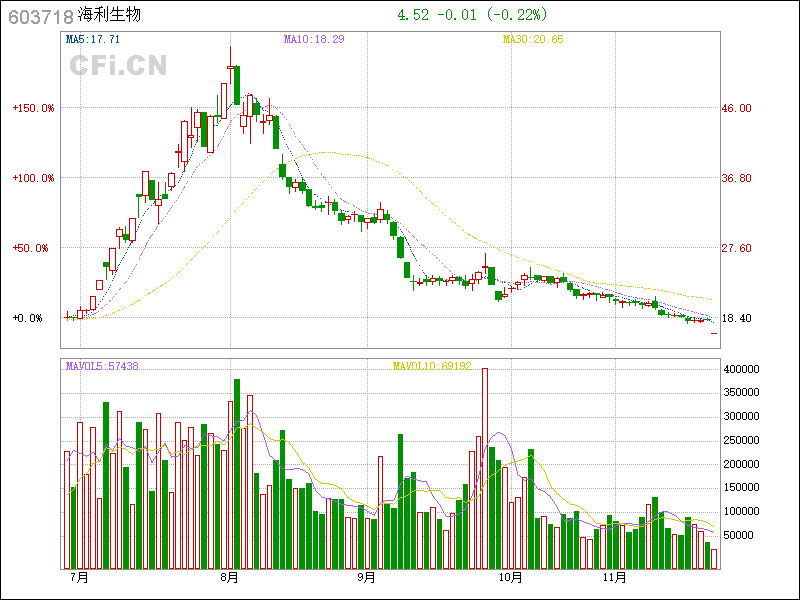The image size is (800, 600).
Task: Click the stock code 603718
Action: pyautogui.click(x=40, y=16)
